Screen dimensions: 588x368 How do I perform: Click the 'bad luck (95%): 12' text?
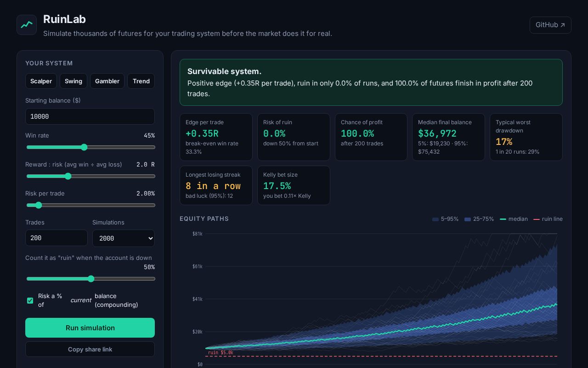click(x=209, y=196)
